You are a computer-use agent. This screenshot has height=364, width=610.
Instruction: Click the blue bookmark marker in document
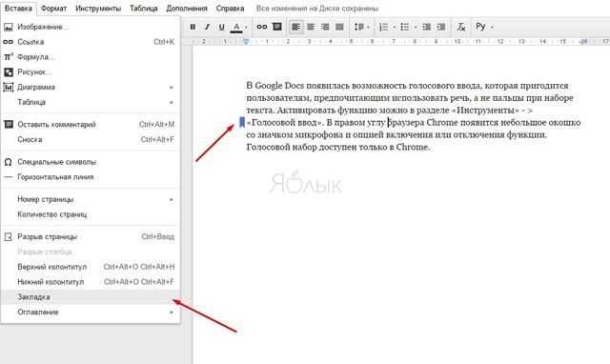tap(242, 123)
